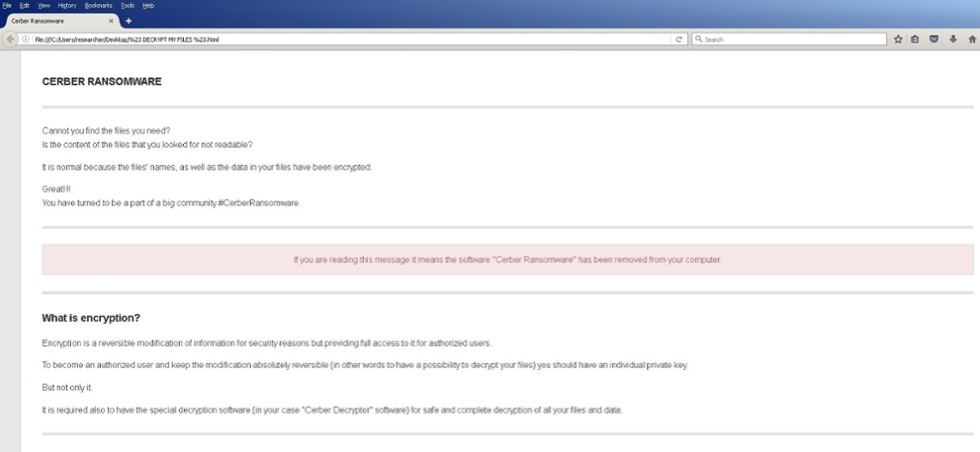Click the sentence 'To become an authorized user...'
Screen dimensions: 980x452
click(365, 365)
